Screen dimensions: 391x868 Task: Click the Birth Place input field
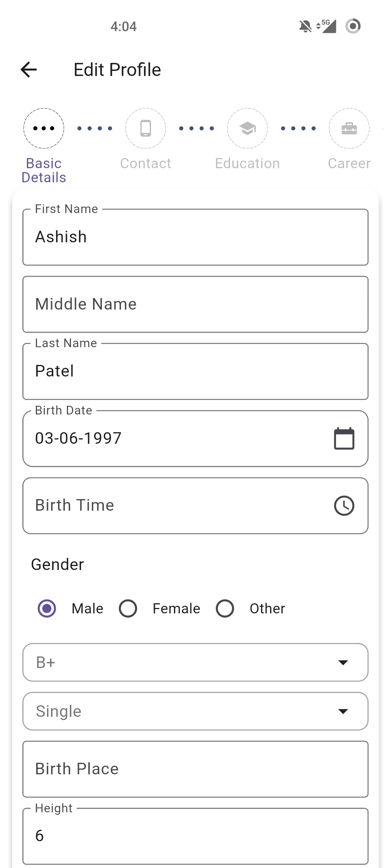(195, 769)
